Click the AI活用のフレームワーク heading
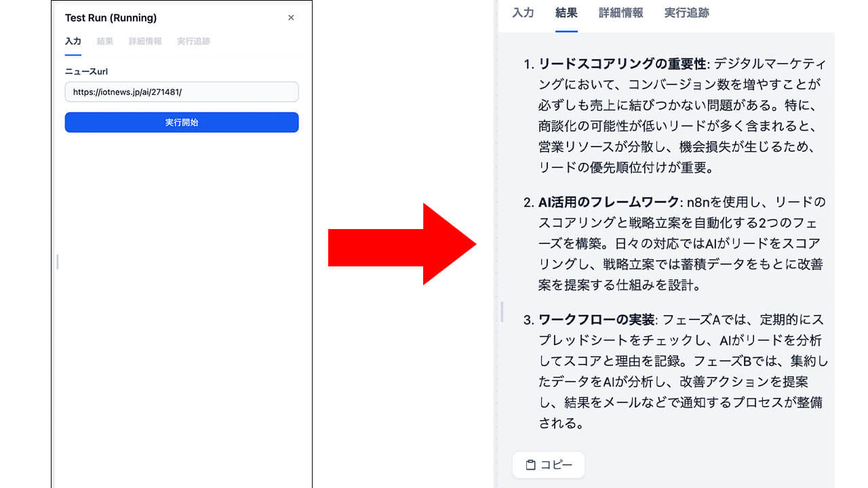868x488 pixels. pos(608,202)
